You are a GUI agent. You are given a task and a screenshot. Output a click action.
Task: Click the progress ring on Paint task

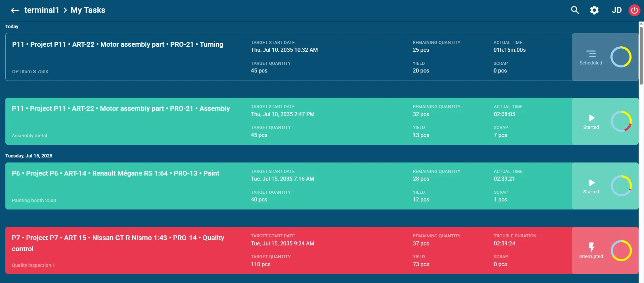click(x=621, y=186)
